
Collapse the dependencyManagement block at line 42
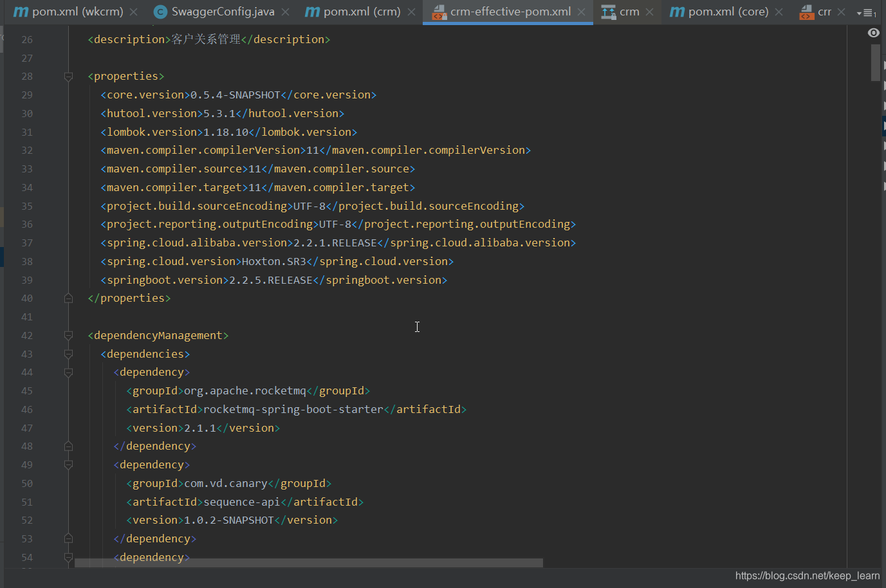click(x=68, y=336)
